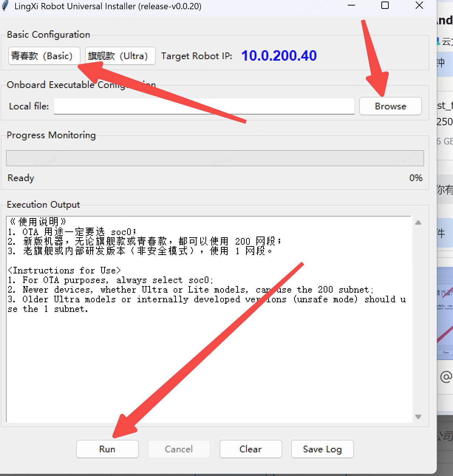Click the 'Ready' status text

pyautogui.click(x=21, y=178)
